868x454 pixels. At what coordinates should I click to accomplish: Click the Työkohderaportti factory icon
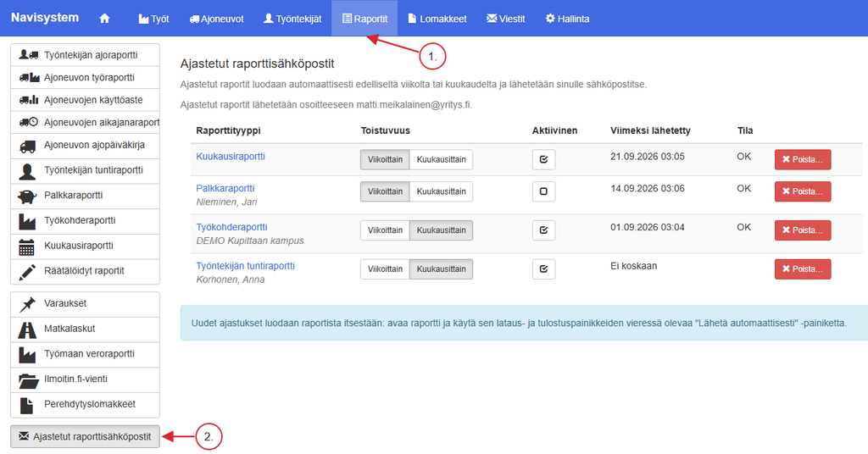click(27, 221)
